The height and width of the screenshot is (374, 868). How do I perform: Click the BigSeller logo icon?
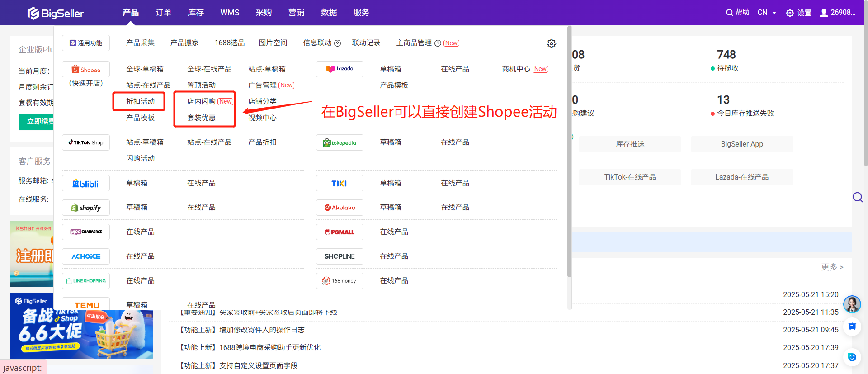[33, 13]
